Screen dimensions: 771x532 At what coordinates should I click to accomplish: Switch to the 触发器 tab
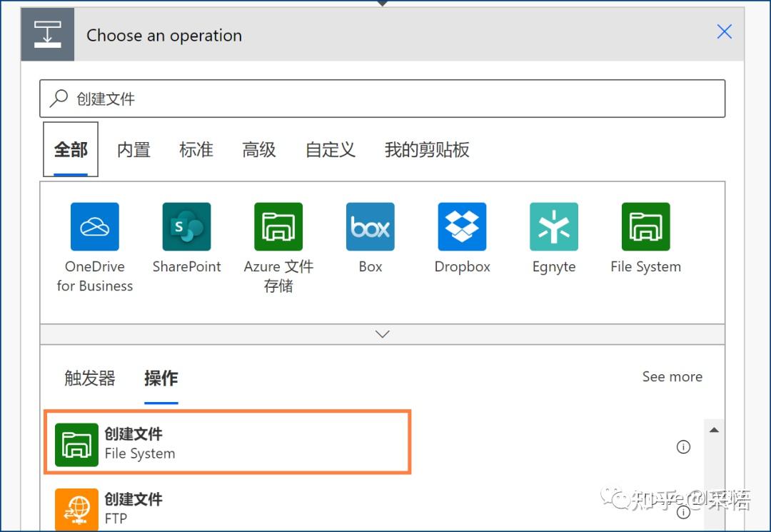click(89, 378)
